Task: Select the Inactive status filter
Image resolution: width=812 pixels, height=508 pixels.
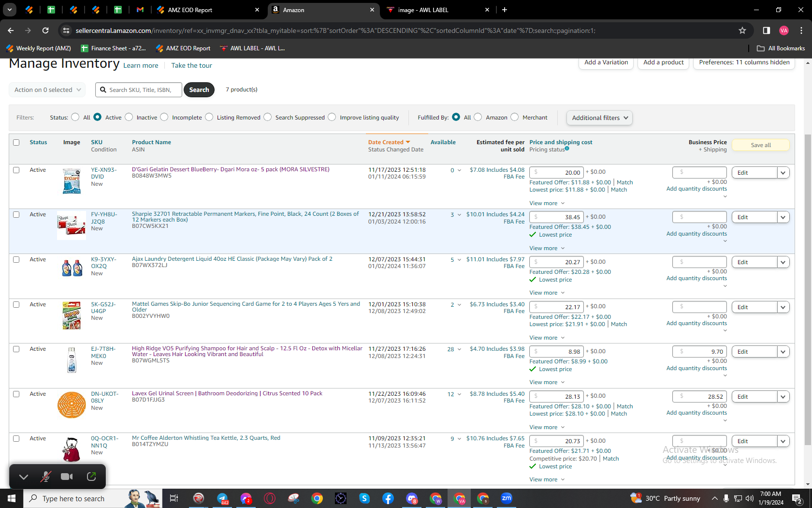Action: (129, 117)
